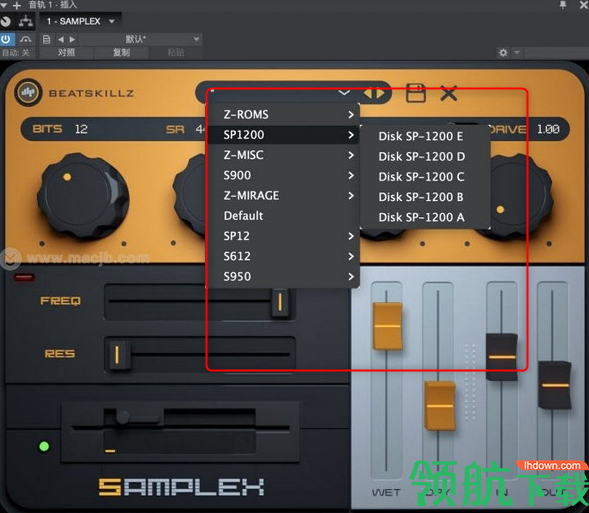Screen dimensions: 589x513
Task: Expand the Z-MIRAGE submenu arrow
Action: tap(351, 196)
